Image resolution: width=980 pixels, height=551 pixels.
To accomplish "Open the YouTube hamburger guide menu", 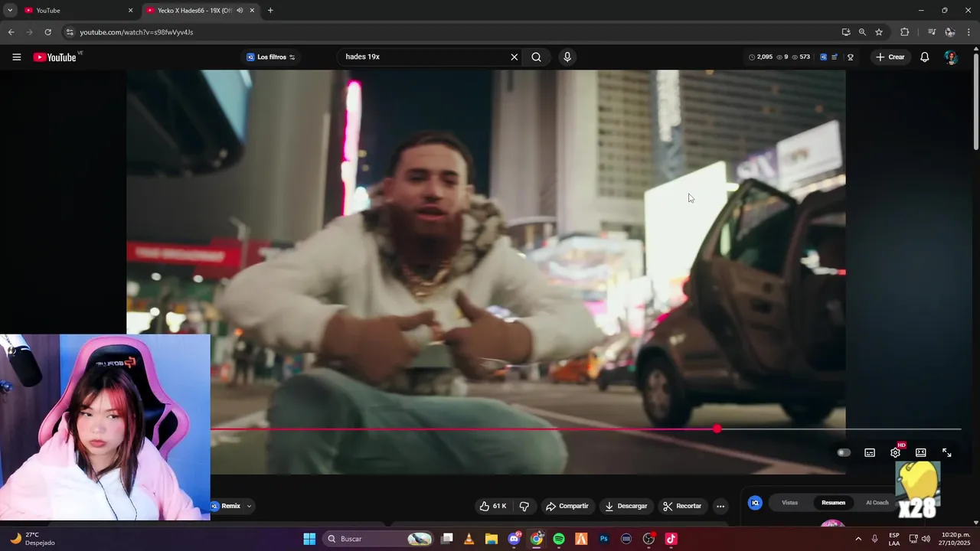I will click(x=17, y=57).
